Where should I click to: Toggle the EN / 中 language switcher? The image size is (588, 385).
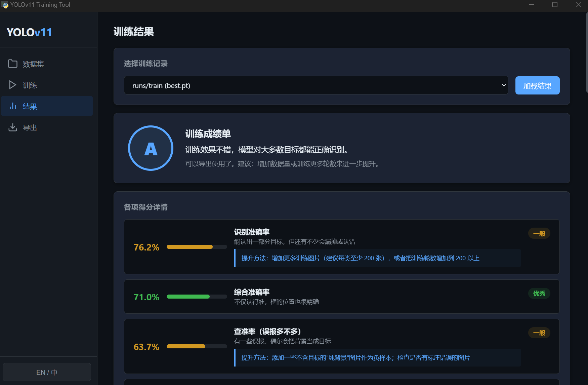coord(47,372)
